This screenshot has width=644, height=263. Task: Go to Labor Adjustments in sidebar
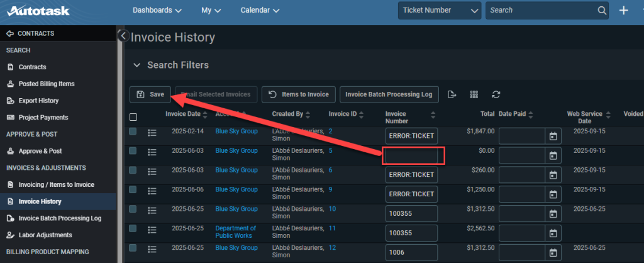(45, 235)
